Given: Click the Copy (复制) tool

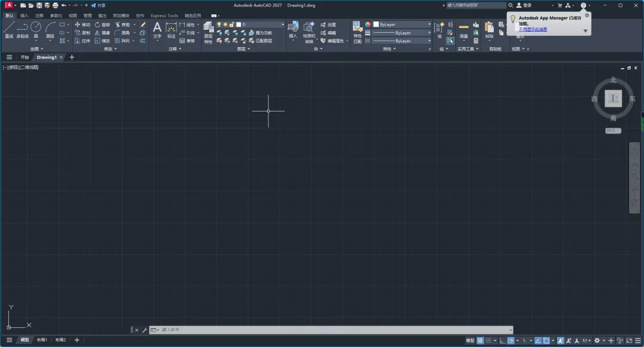Looking at the screenshot, I should [82, 33].
